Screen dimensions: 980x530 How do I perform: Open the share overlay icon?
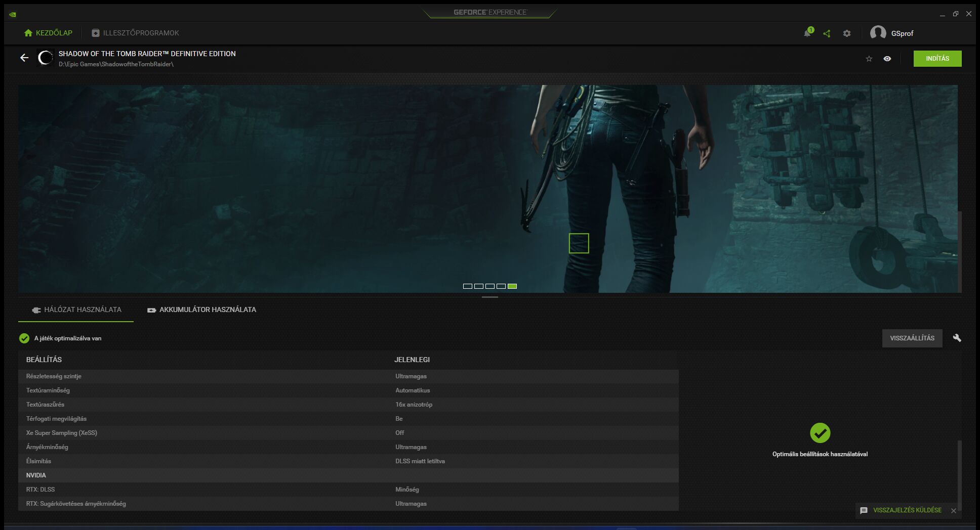pyautogui.click(x=827, y=33)
